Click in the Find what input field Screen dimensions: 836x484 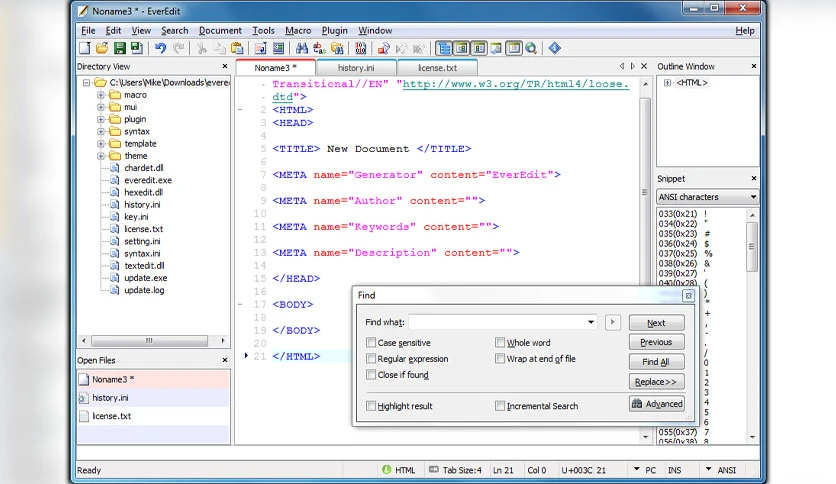pyautogui.click(x=497, y=322)
